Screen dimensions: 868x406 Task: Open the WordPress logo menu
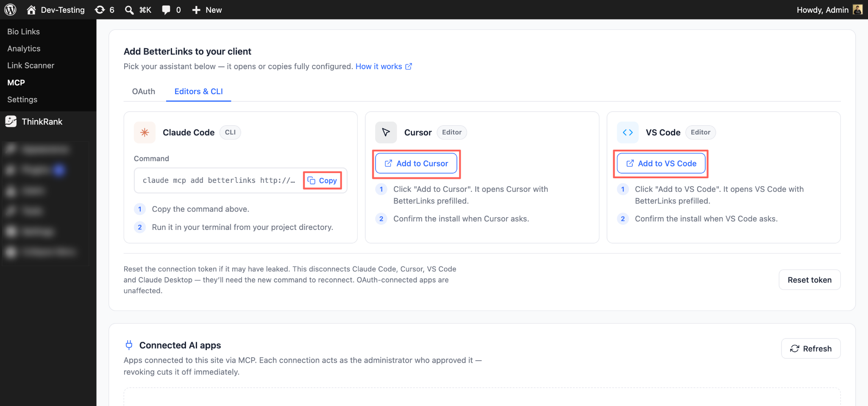[10, 9]
